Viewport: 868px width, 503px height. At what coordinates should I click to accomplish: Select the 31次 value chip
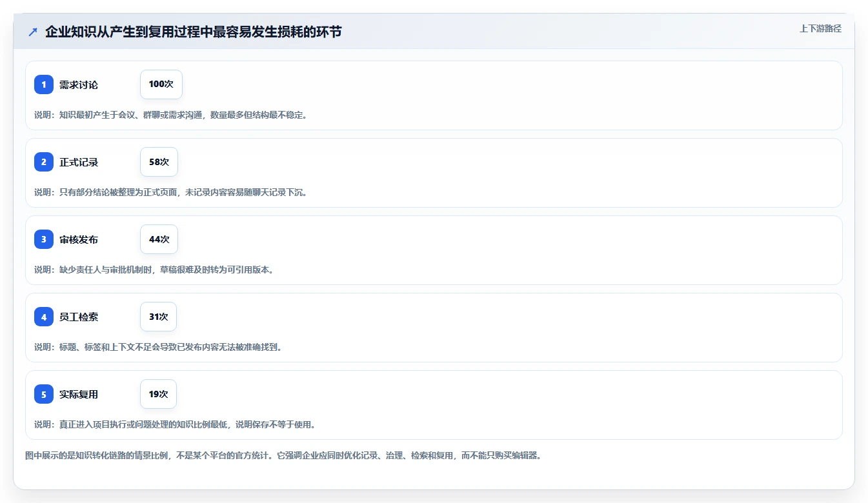coord(158,317)
